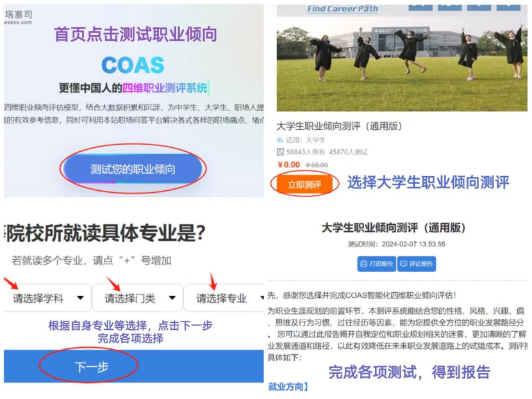Click the comment bubble icon in 评论报告
Screen dimensions: 532x399
coord(403,264)
